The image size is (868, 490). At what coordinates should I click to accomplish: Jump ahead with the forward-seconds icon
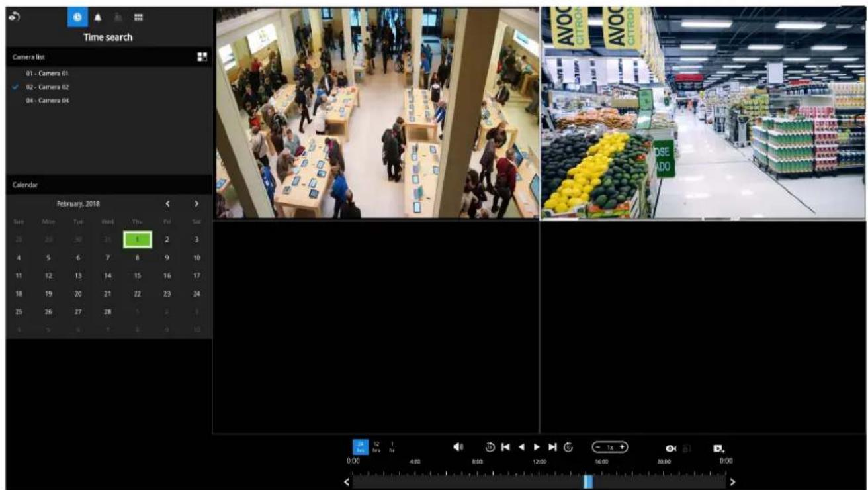tap(568, 447)
